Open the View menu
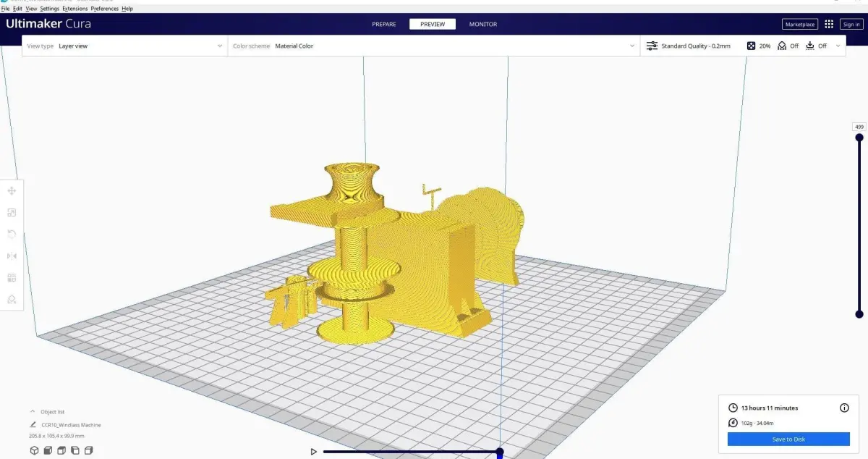 click(x=31, y=9)
